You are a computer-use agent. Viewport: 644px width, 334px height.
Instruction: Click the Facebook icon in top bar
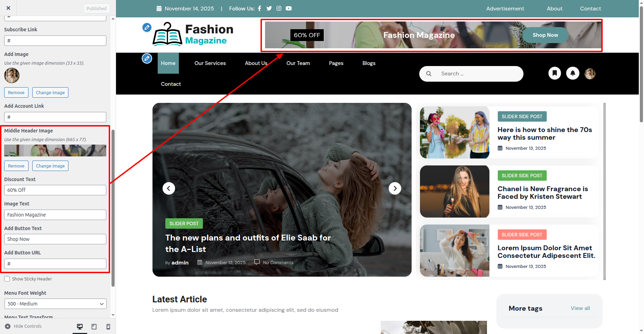pos(259,8)
